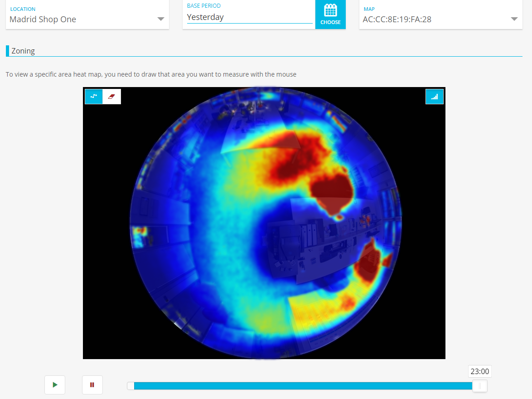Viewport: 532px width, 399px height.
Task: Click the calendar CHOOSE button
Action: tap(330, 15)
